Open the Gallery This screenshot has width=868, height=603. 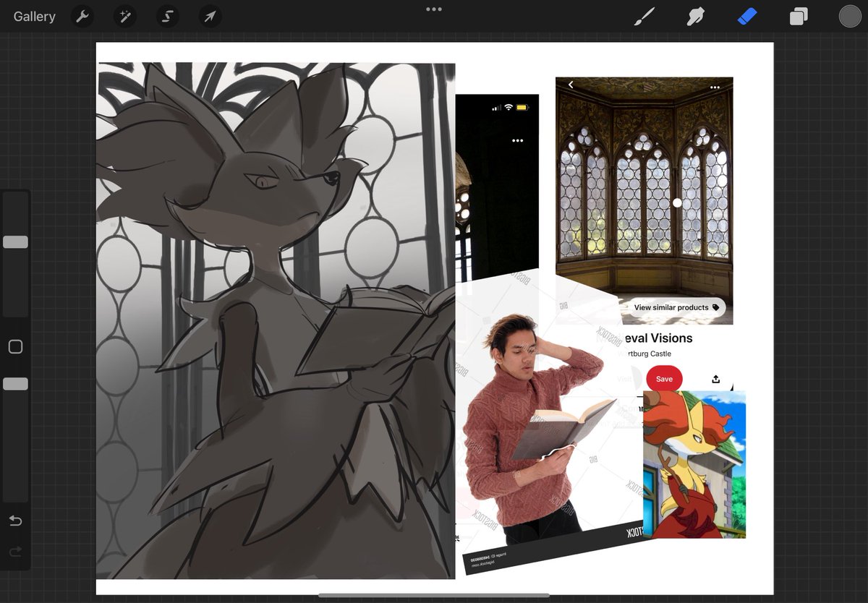[34, 17]
